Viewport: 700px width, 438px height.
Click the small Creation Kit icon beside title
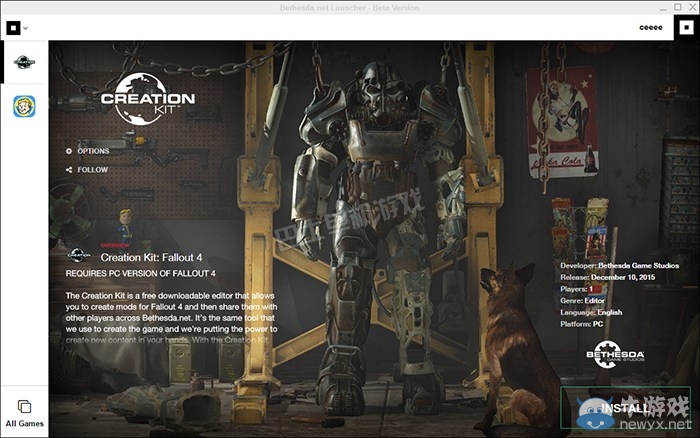click(x=79, y=255)
